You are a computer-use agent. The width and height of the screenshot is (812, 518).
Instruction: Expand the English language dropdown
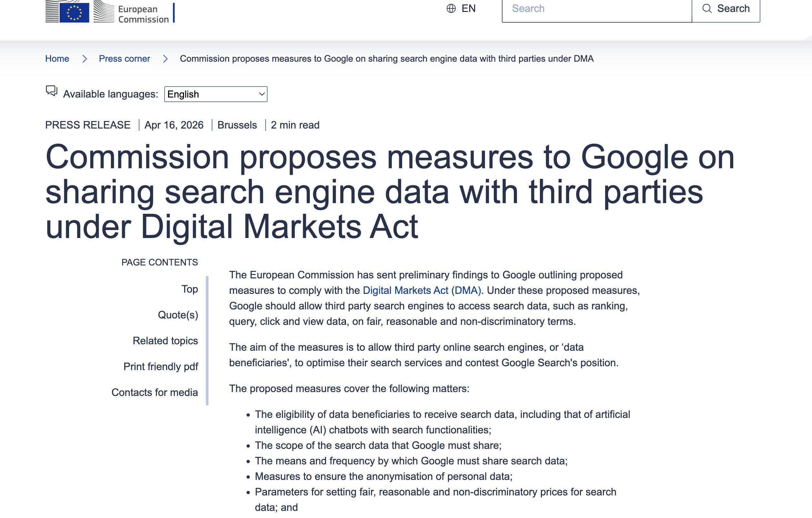216,94
